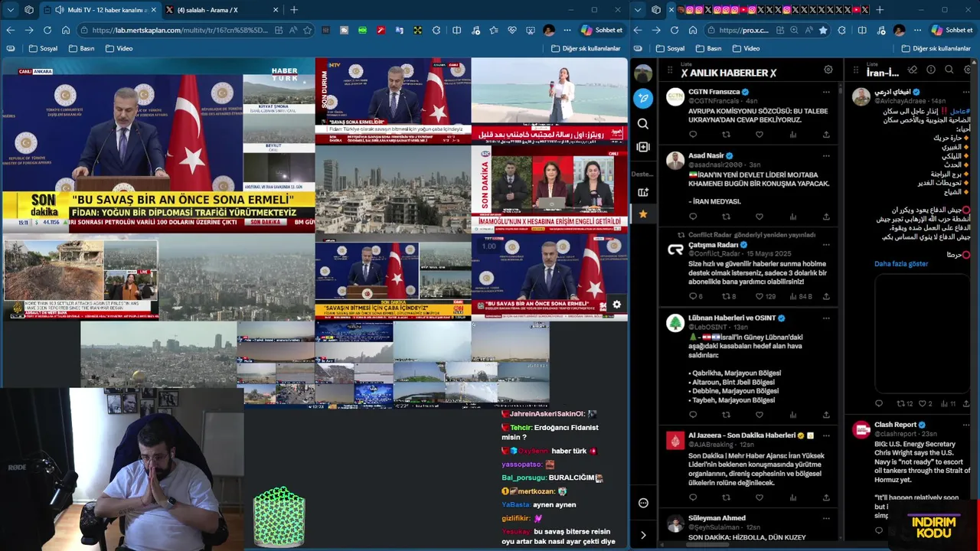
Task: Open Diğer sık kullanılanlar in right browser
Action: pos(936,48)
